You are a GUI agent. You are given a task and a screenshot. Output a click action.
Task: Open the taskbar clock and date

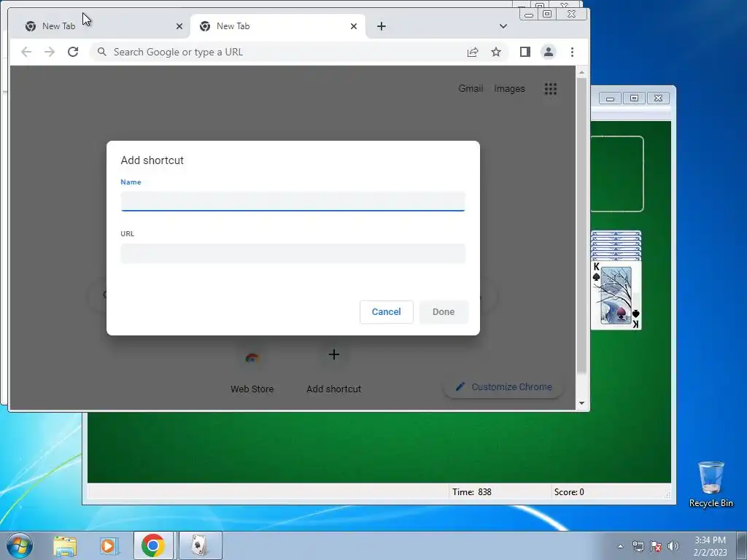(x=710, y=546)
